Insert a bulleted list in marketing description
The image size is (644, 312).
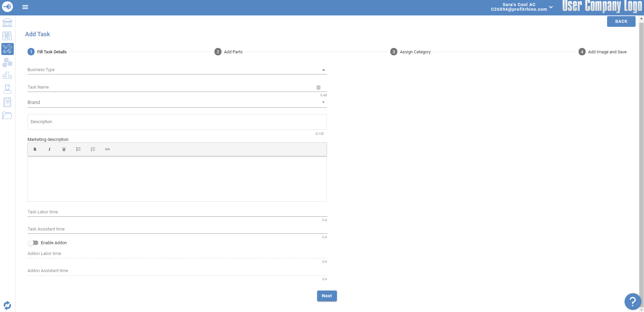pos(78,149)
